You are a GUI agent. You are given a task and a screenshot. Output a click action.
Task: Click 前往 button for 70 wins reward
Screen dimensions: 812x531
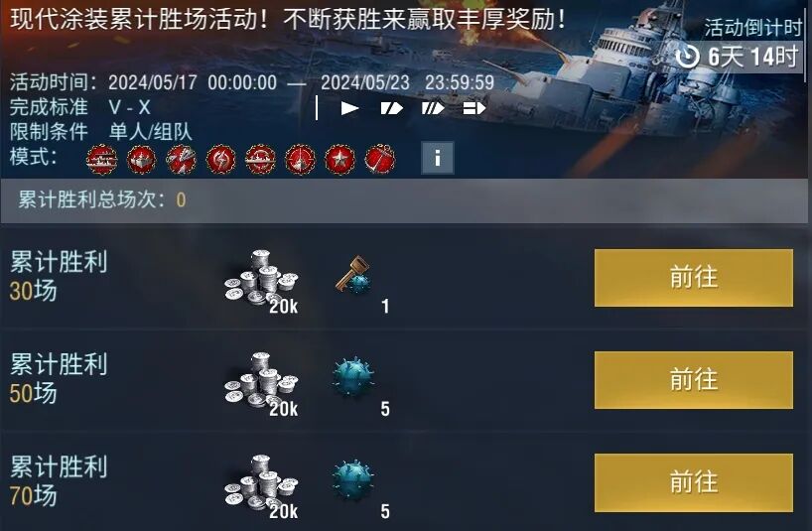tap(694, 482)
